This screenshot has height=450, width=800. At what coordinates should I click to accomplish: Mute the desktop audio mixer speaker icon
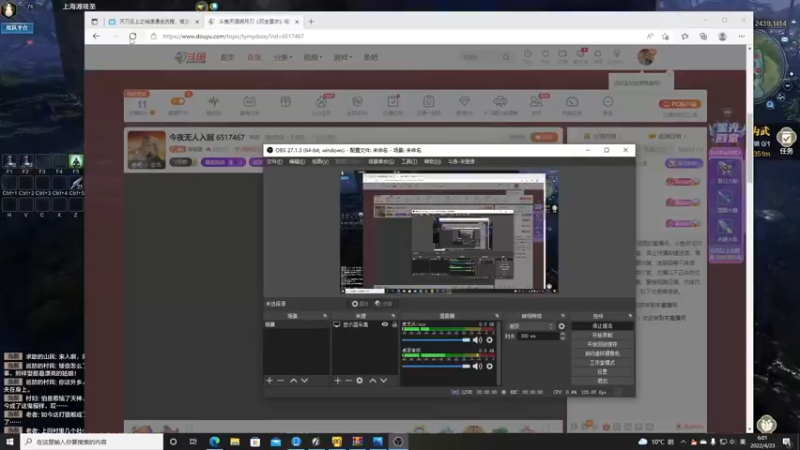point(478,366)
